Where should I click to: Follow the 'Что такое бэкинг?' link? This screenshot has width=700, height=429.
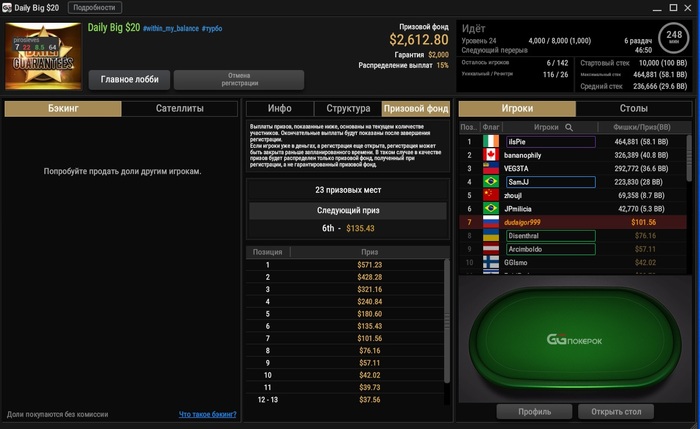208,414
